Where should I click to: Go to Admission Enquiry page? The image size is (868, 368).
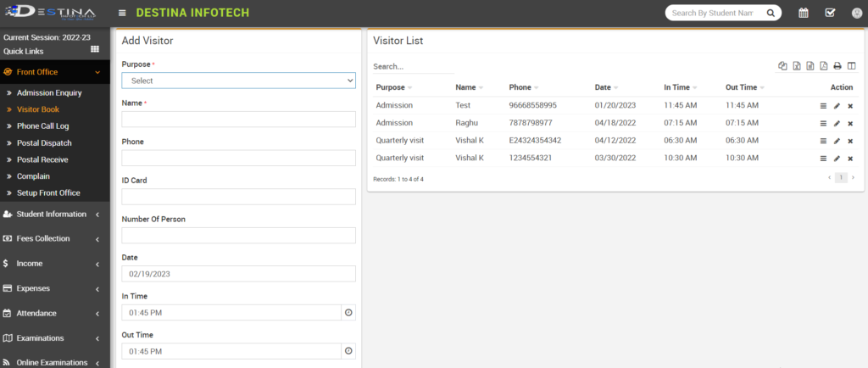49,93
